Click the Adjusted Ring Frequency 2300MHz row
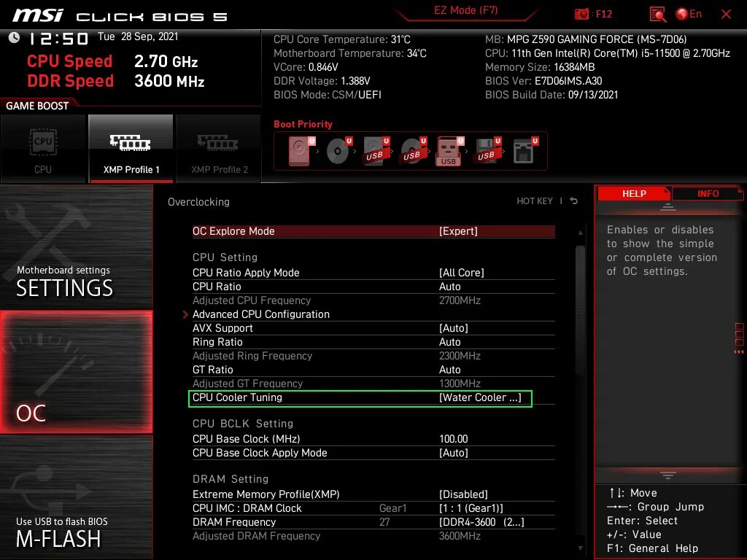Screen dimensions: 747x560 (x=373, y=356)
